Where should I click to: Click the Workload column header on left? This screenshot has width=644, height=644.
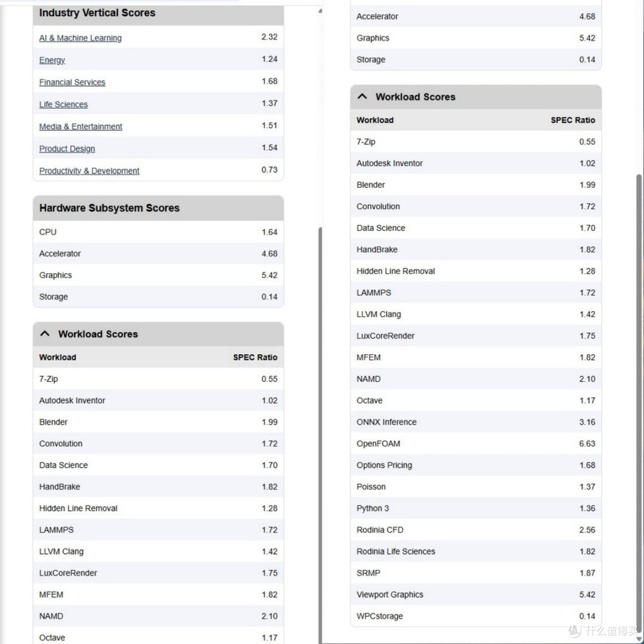(x=57, y=357)
